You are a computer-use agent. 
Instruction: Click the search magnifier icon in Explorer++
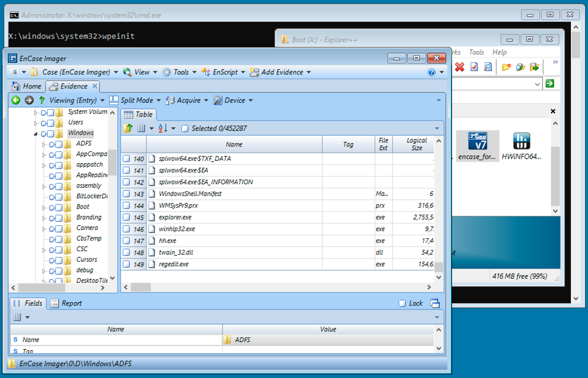[488, 67]
